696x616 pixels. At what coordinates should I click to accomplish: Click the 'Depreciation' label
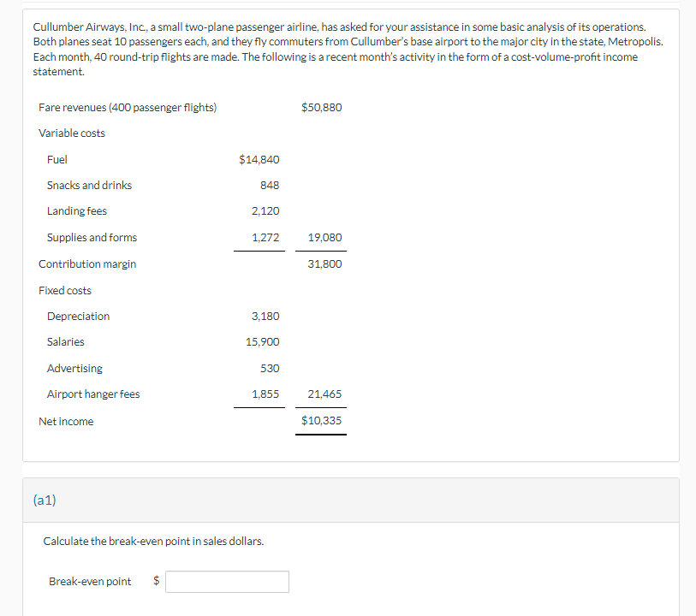click(78, 317)
